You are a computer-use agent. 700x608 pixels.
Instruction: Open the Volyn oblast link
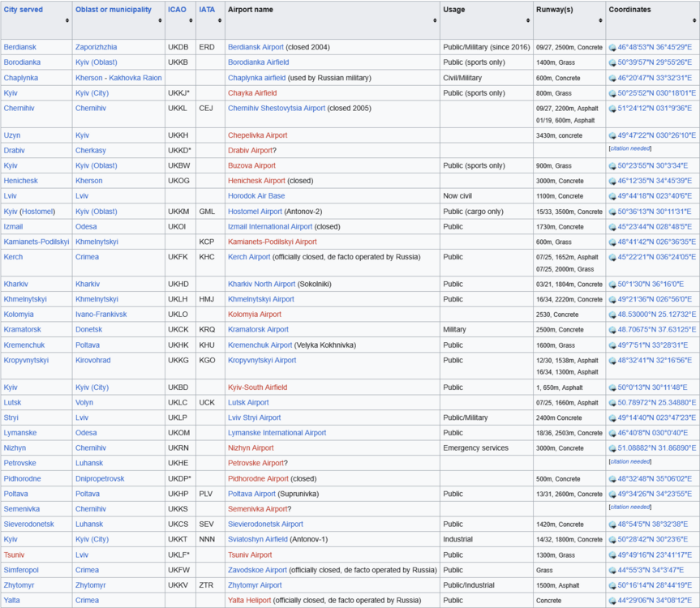84,402
